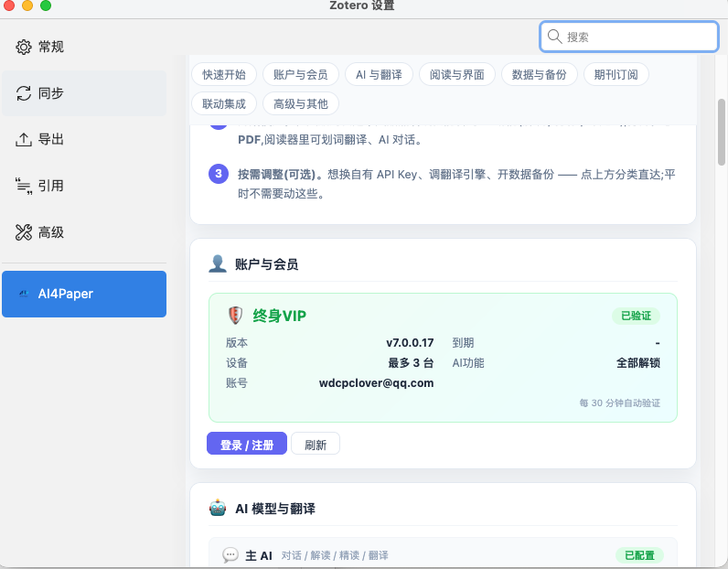This screenshot has width=728, height=569.
Task: Click the 已配置 configured badge
Action: coord(639,555)
